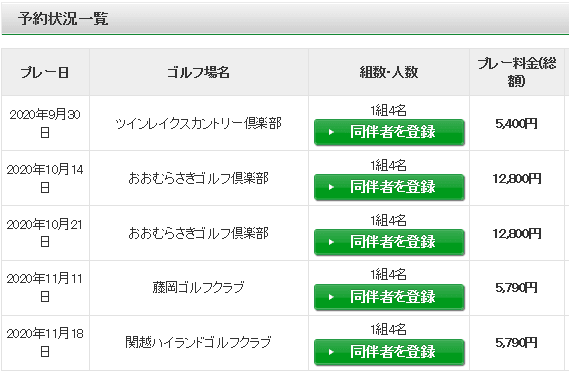Click the プレー料金(総額) column header

click(517, 72)
